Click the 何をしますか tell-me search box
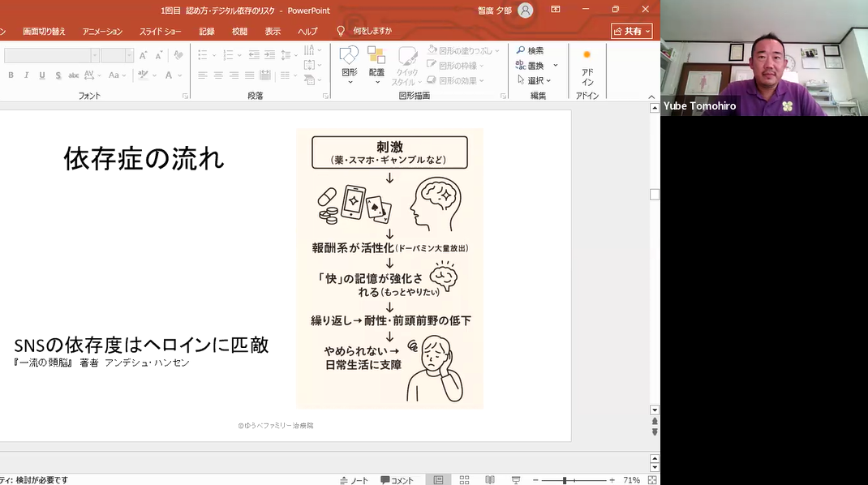 click(372, 31)
